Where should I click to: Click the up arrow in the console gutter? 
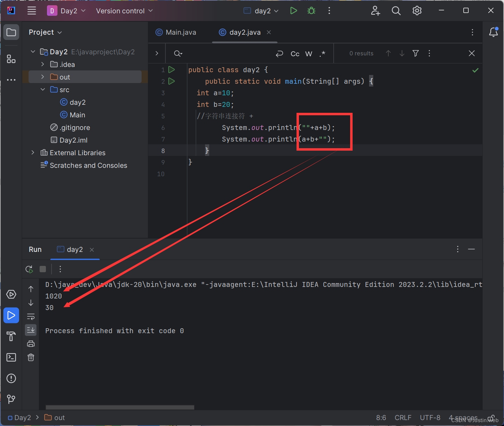(x=31, y=289)
